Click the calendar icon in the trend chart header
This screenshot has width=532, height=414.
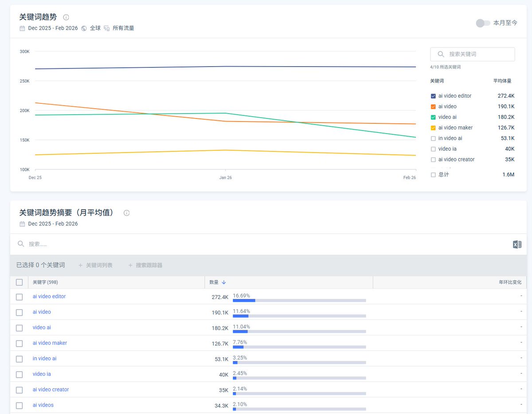point(22,28)
